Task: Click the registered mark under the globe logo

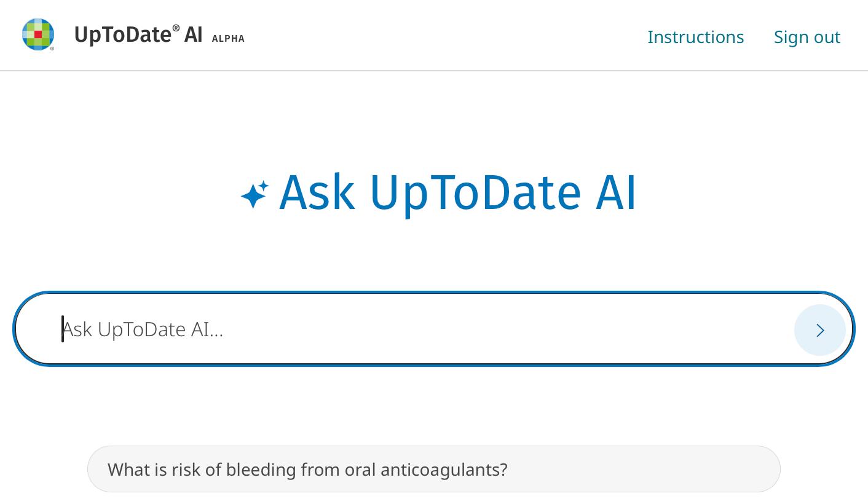Action: coord(52,49)
